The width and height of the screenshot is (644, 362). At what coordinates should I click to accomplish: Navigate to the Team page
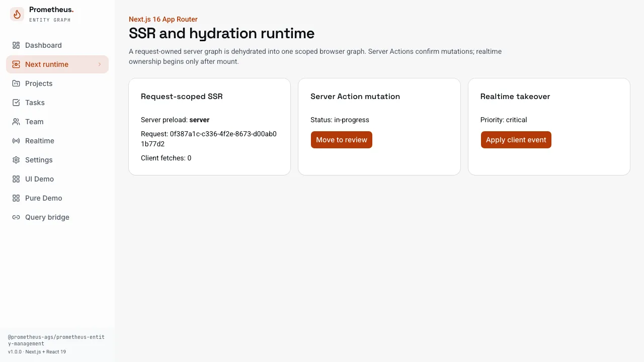pyautogui.click(x=57, y=122)
